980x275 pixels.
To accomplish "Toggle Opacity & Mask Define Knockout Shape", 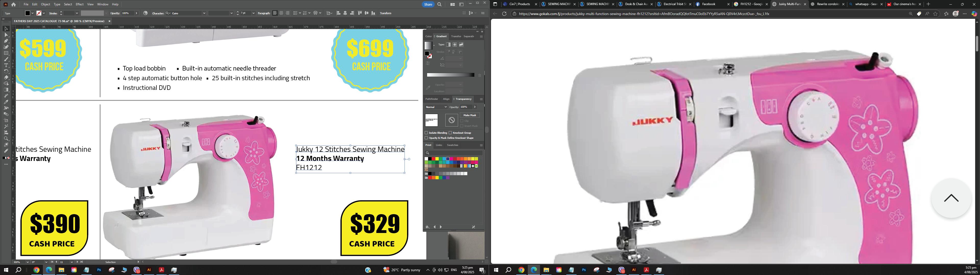I will pos(426,138).
